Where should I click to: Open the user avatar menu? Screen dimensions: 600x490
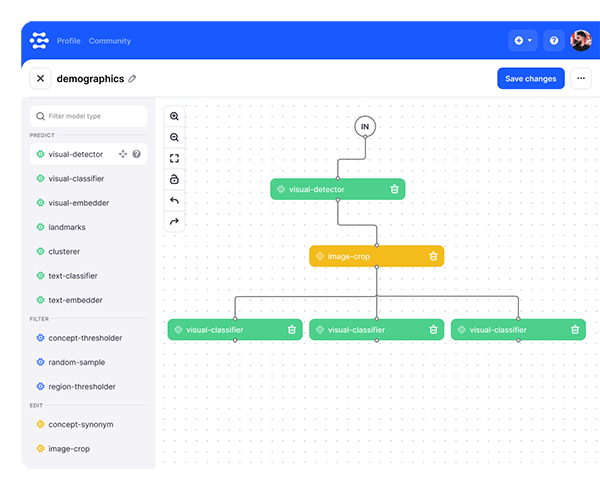coord(581,41)
